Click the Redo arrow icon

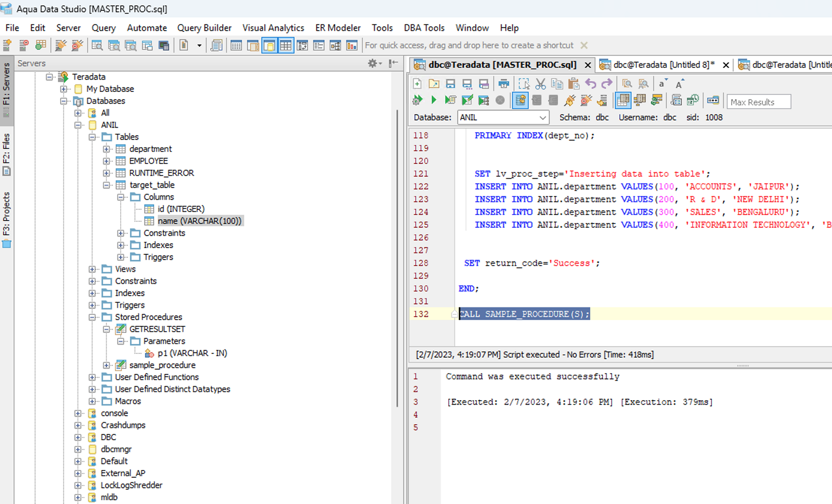coord(607,84)
